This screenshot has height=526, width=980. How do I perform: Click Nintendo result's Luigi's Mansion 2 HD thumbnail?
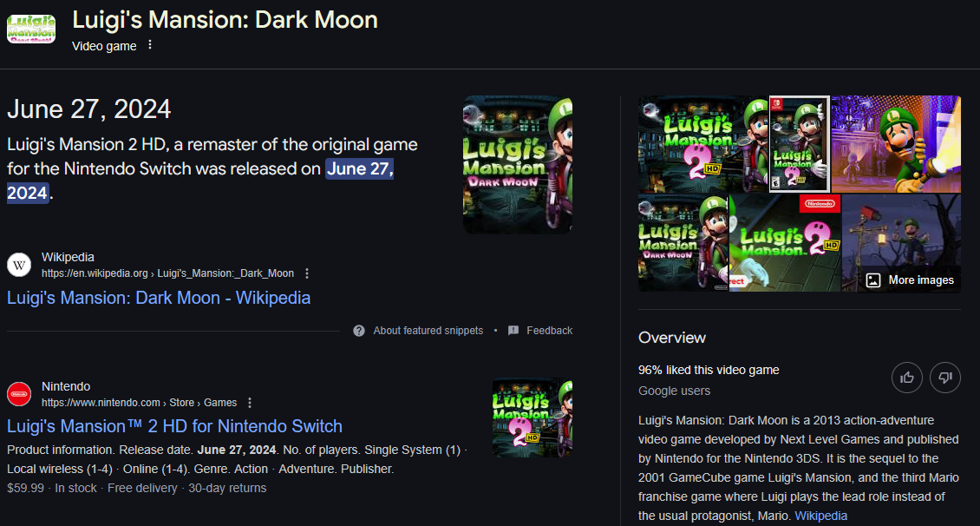pyautogui.click(x=532, y=418)
